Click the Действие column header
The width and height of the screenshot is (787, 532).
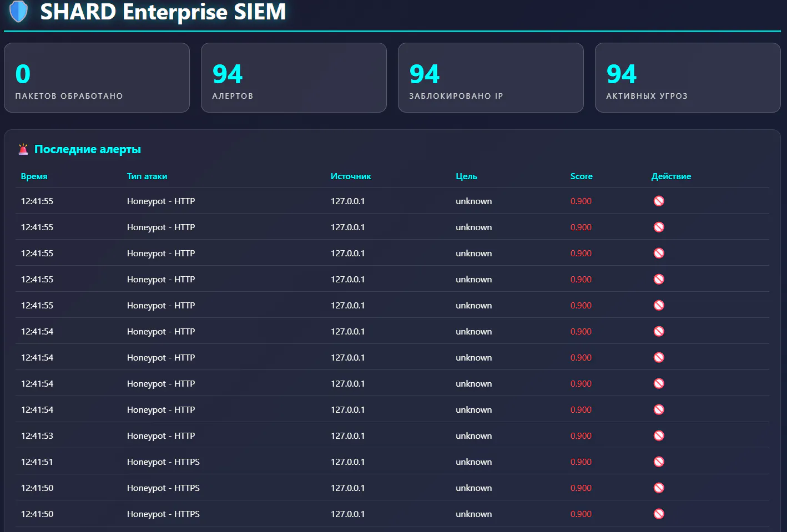(671, 176)
